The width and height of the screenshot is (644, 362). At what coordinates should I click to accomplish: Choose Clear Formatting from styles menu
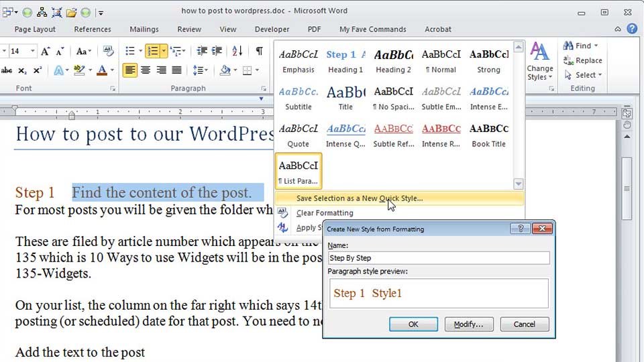click(x=325, y=213)
